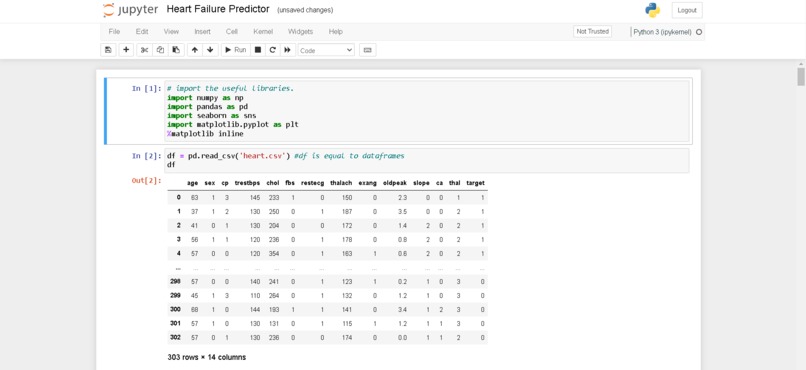Open the Kernel menu
The image size is (806, 370).
point(263,31)
